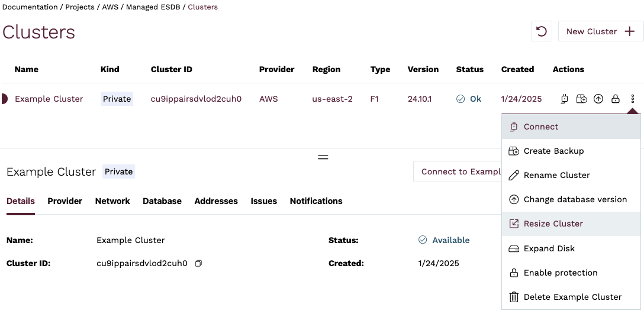This screenshot has width=644, height=314.
Task: Switch to the Network tab
Action: [112, 201]
